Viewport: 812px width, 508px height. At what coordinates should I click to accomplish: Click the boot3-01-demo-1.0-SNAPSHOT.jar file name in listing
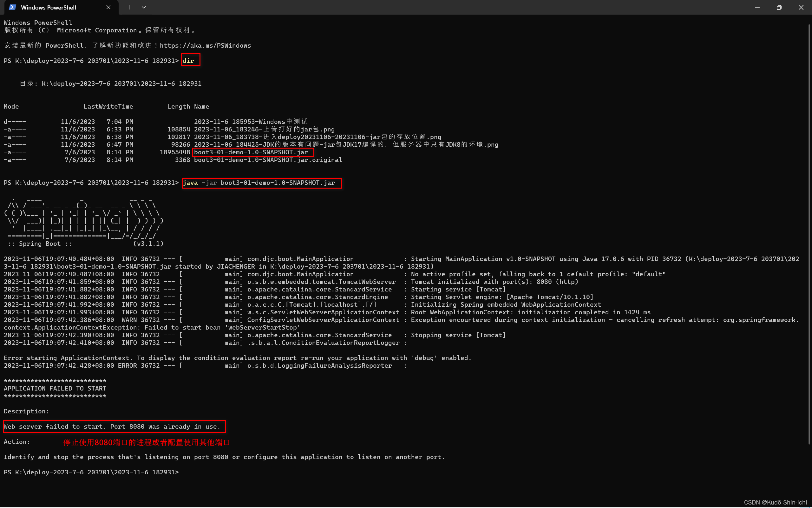251,152
